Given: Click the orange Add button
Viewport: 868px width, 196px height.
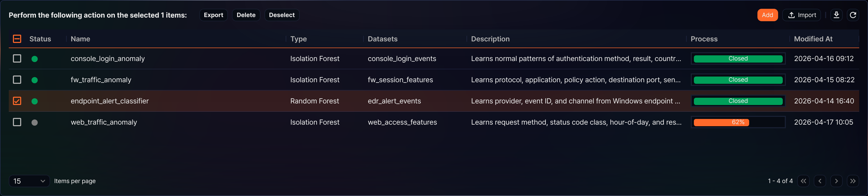Looking at the screenshot, I should (x=767, y=15).
